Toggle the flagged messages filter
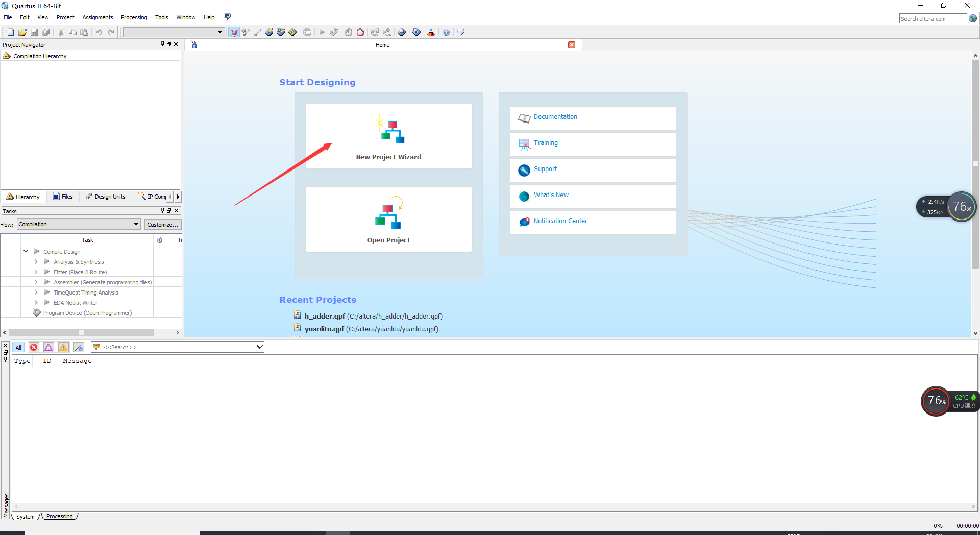Screen dimensions: 980x535 [79, 347]
